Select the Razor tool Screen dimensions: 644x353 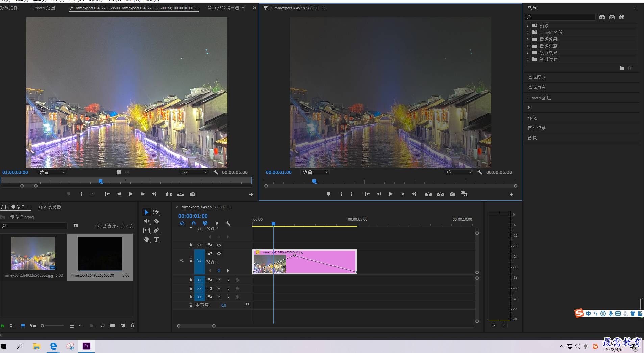pos(156,221)
